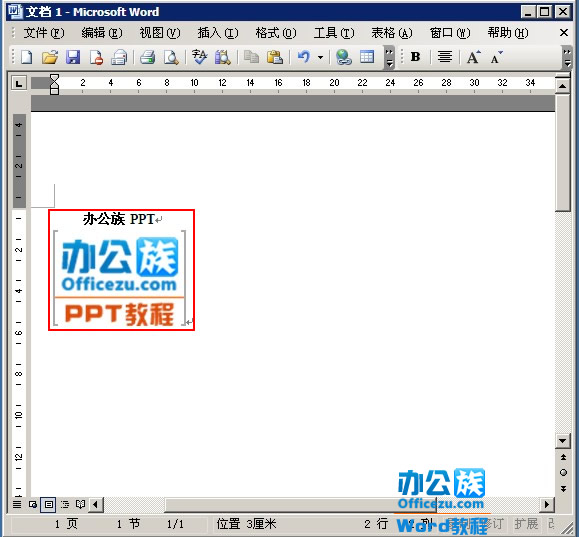Click the horizontal scrollbar thumb

pos(300,504)
